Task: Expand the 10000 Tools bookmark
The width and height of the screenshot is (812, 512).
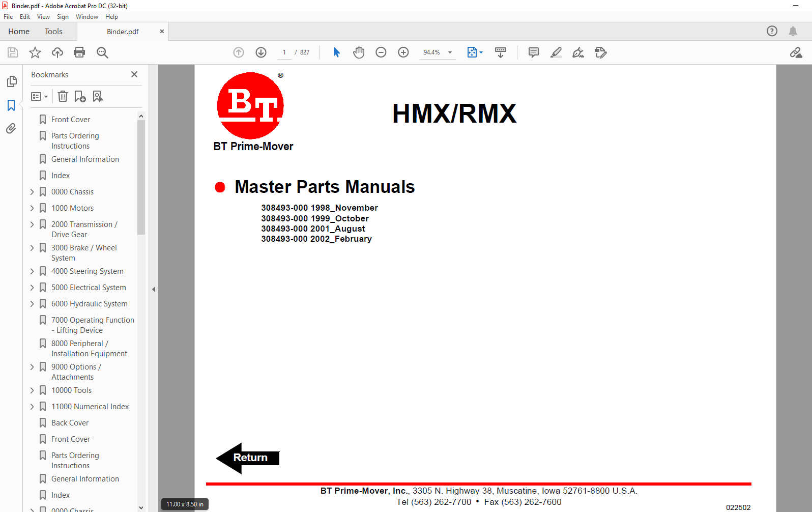Action: [x=32, y=390]
